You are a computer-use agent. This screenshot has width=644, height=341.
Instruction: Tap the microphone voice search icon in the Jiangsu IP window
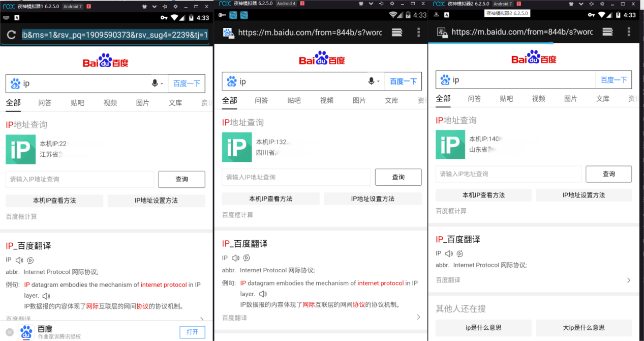[x=155, y=83]
